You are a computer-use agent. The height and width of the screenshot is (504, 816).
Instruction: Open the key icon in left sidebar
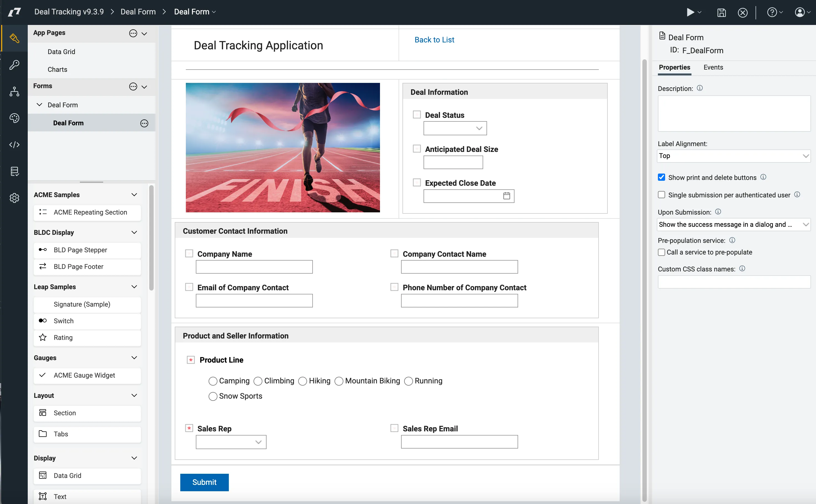click(14, 65)
